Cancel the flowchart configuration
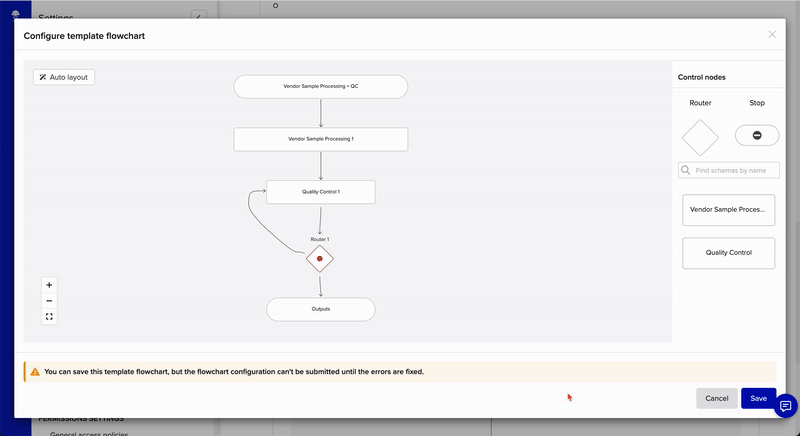 (716, 398)
